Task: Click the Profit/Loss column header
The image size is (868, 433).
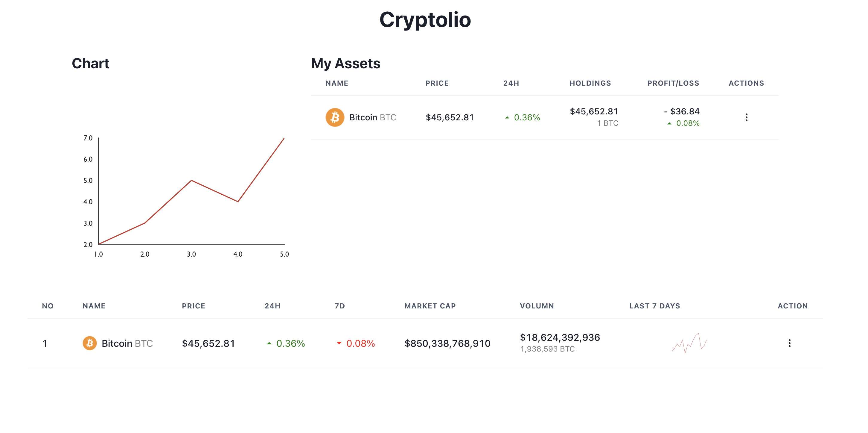Action: [x=673, y=83]
